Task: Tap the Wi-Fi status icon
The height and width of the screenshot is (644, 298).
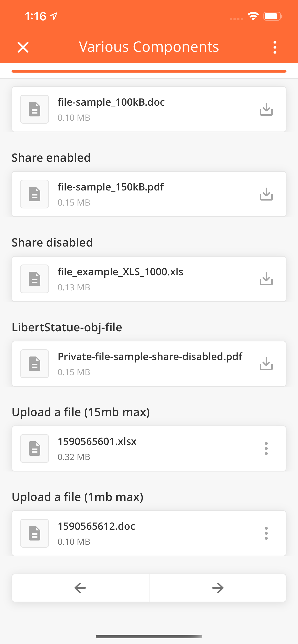Action: [253, 16]
